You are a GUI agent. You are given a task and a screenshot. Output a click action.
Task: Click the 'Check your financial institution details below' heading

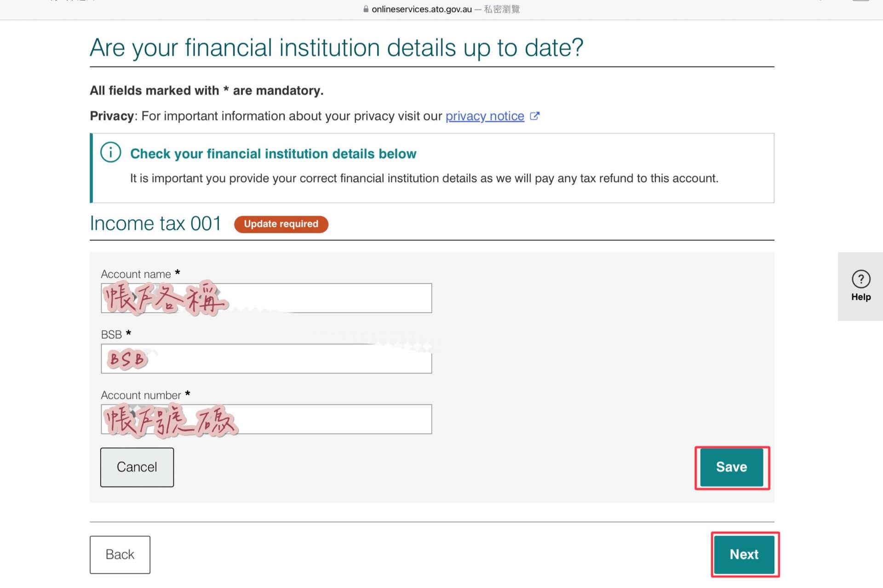pos(273,154)
